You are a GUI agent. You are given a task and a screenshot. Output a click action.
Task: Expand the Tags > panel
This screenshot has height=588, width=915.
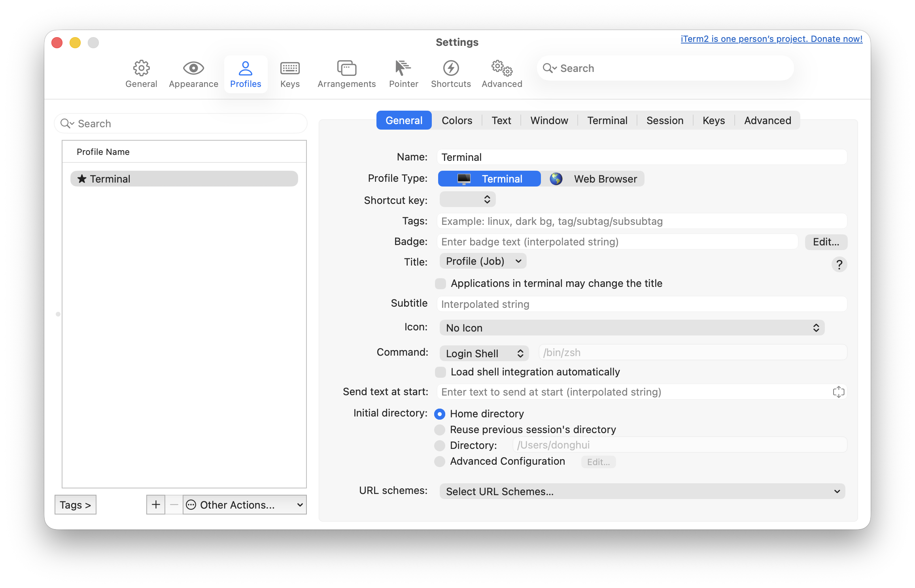(76, 505)
